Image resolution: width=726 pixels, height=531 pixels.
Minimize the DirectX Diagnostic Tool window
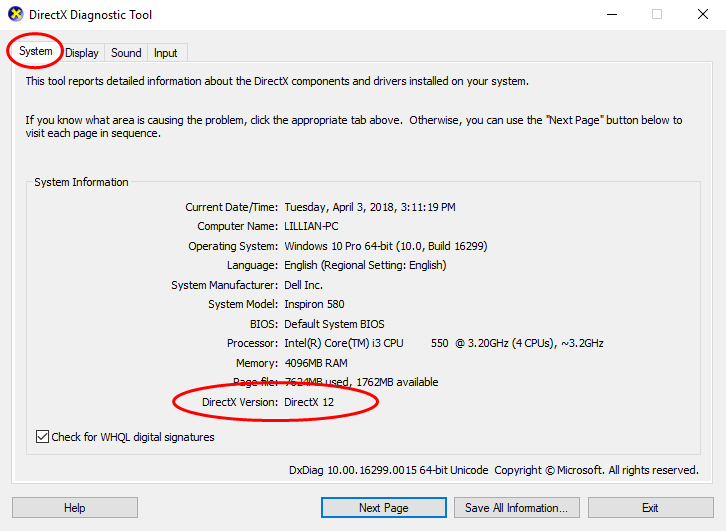[x=611, y=15]
